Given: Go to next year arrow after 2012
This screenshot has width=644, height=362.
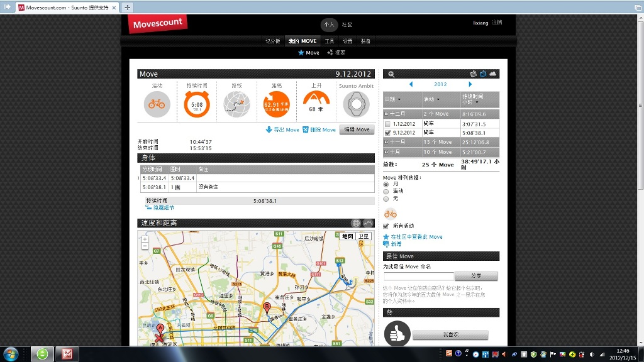Looking at the screenshot, I should tap(470, 84).
